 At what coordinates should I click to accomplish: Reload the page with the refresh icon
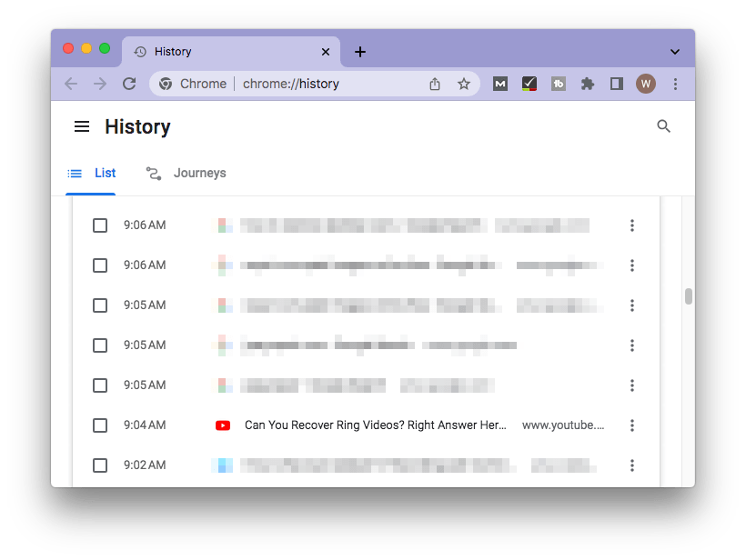click(x=129, y=83)
